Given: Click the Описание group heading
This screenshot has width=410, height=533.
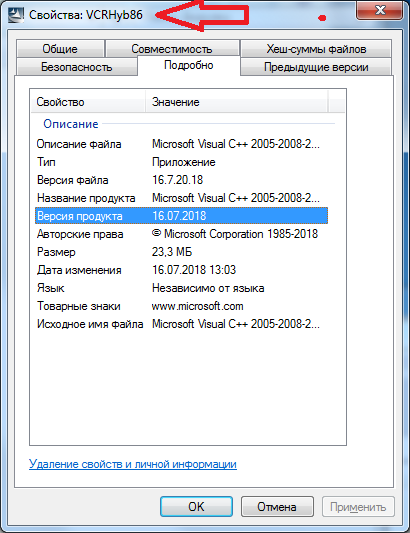Looking at the screenshot, I should click(x=71, y=124).
